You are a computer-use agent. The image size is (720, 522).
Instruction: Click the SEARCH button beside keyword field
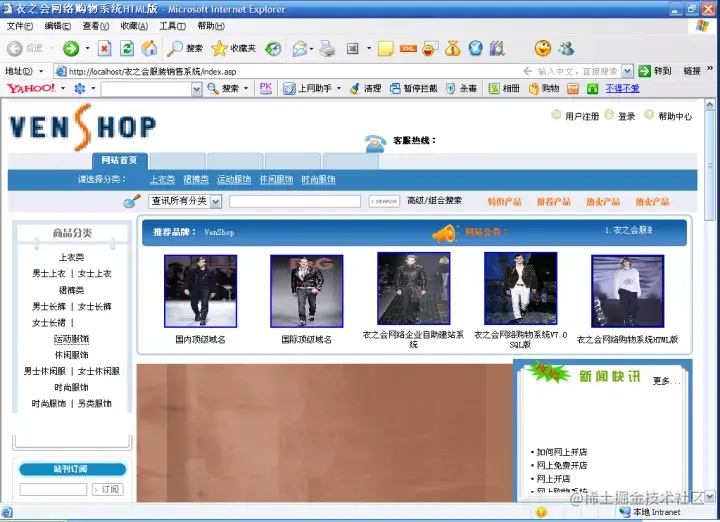click(x=384, y=201)
